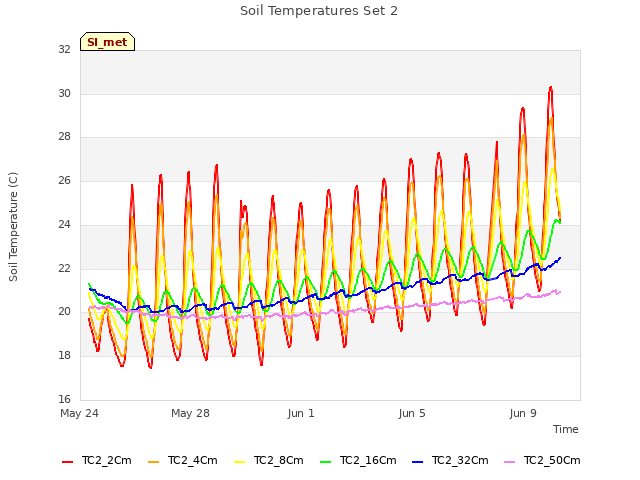The height and width of the screenshot is (480, 640).
Task: Click the yellow TC2_8Cm legend swatch
Action: click(x=240, y=462)
